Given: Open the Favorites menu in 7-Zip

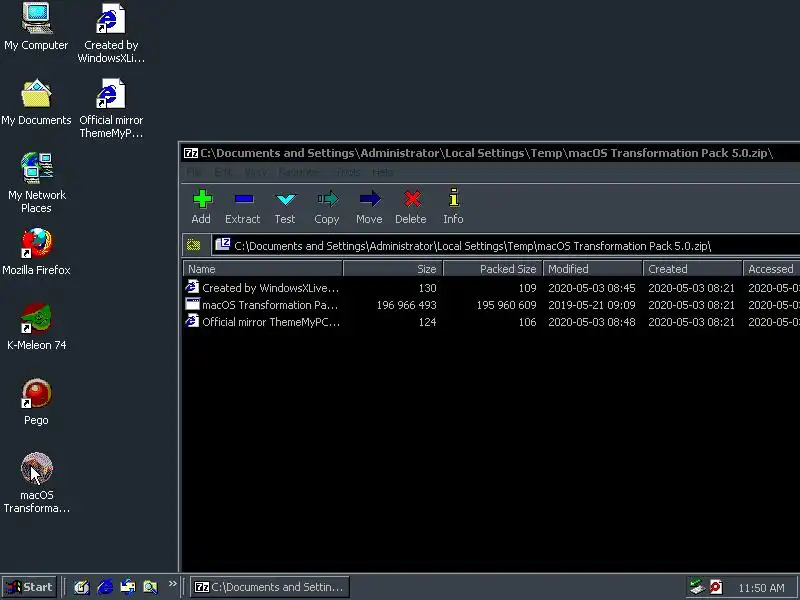Looking at the screenshot, I should 299,172.
